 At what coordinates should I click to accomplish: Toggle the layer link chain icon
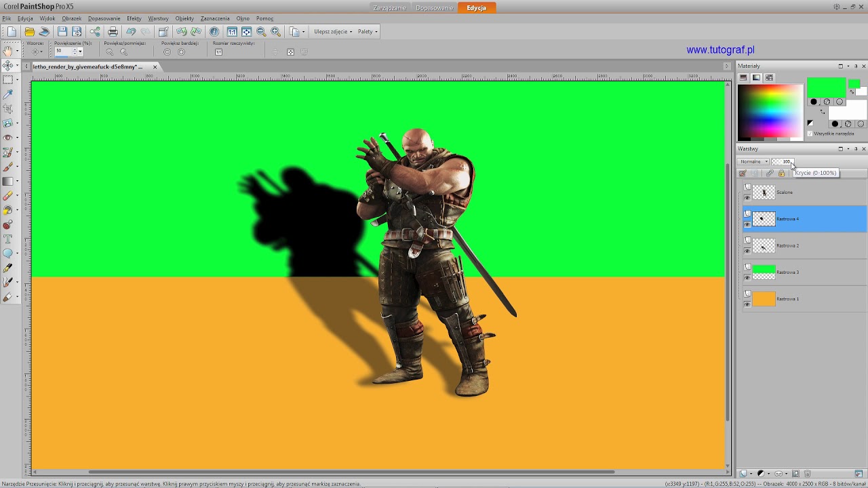(769, 174)
